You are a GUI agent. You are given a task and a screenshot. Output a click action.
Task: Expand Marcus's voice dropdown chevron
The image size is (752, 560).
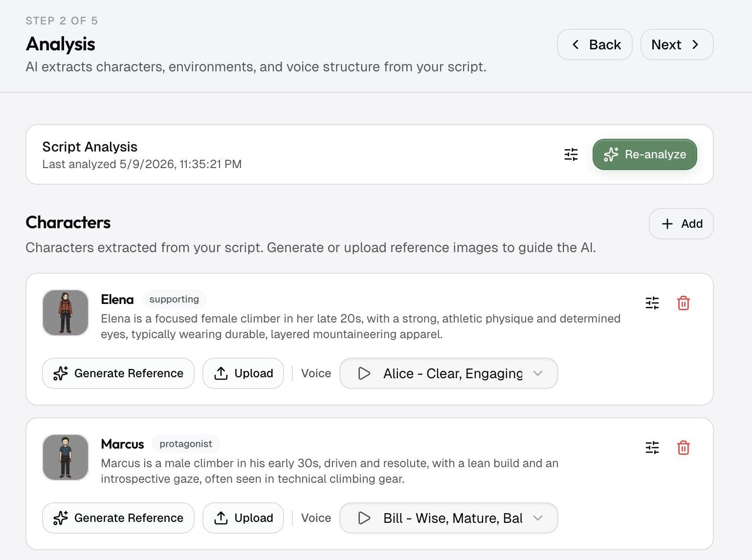click(538, 518)
